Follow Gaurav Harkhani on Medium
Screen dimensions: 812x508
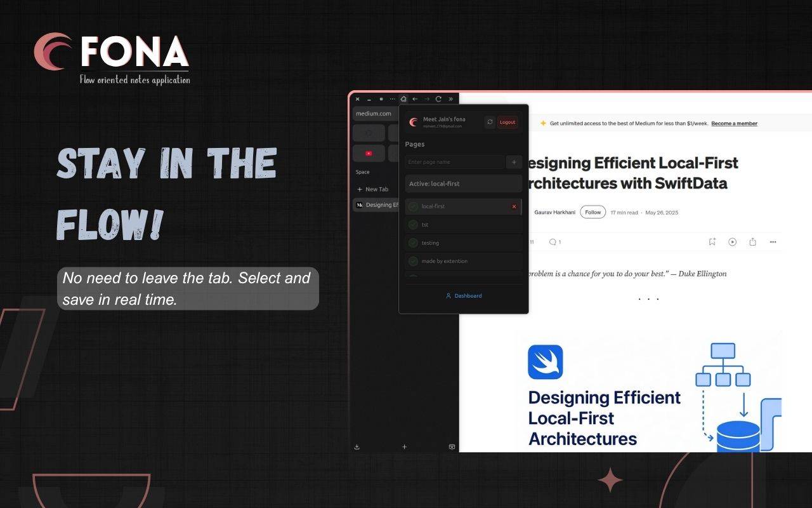(x=593, y=212)
